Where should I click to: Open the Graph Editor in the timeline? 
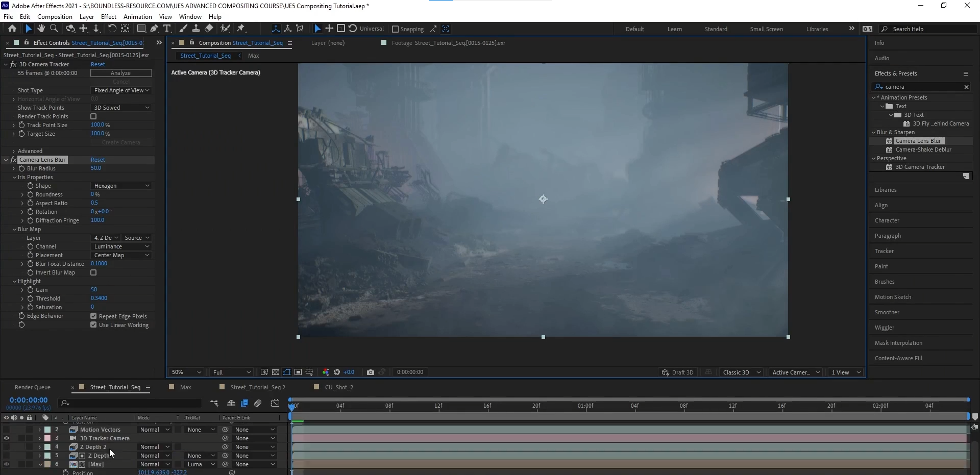tap(275, 403)
